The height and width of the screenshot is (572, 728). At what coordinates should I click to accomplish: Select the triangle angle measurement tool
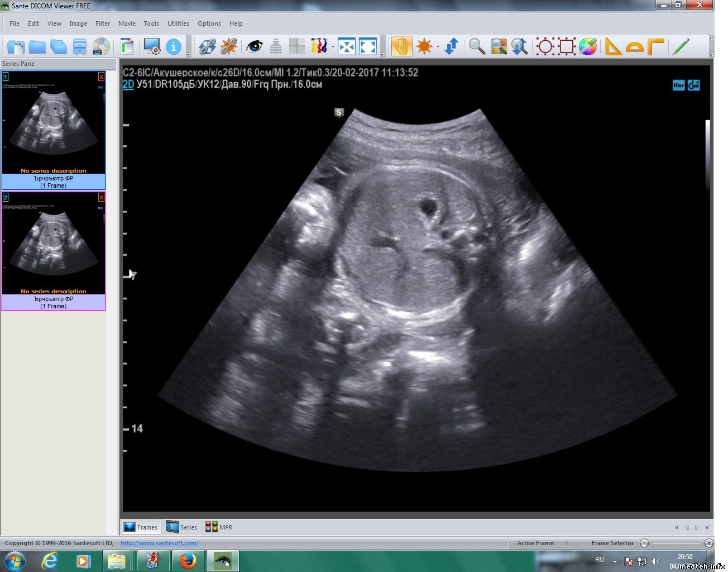click(x=613, y=46)
